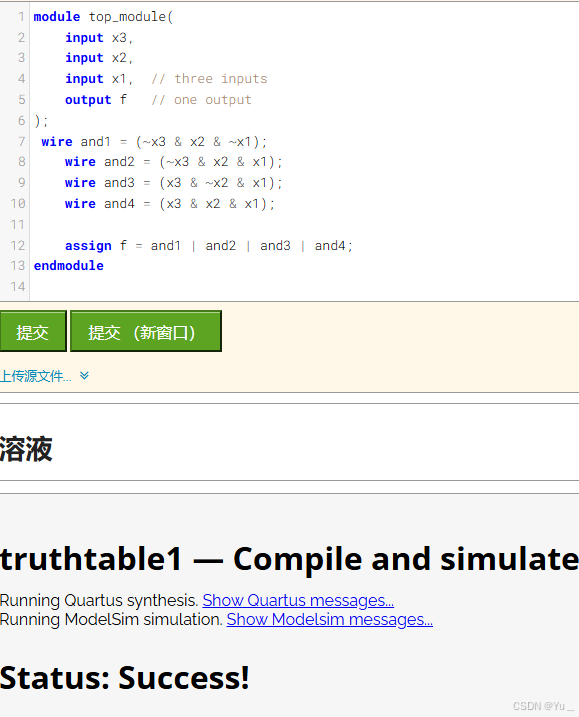Click 'Running ModelSim simulation.' text
The width and height of the screenshot is (579, 717).
point(111,619)
